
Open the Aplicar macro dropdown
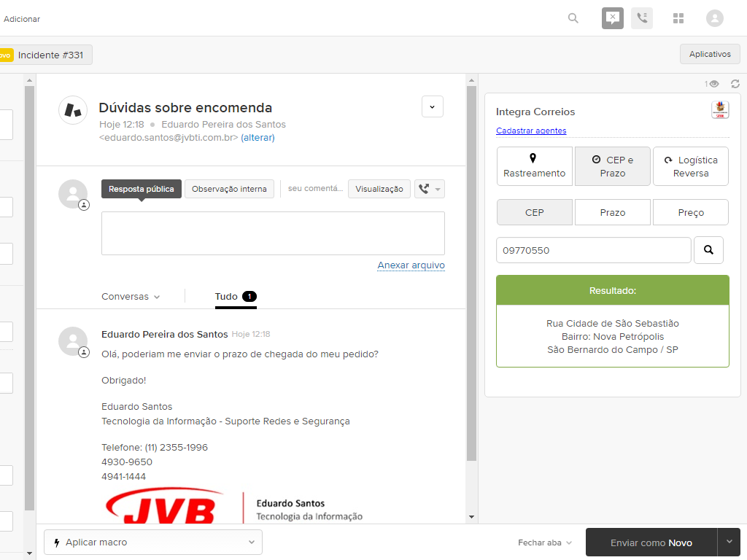153,542
